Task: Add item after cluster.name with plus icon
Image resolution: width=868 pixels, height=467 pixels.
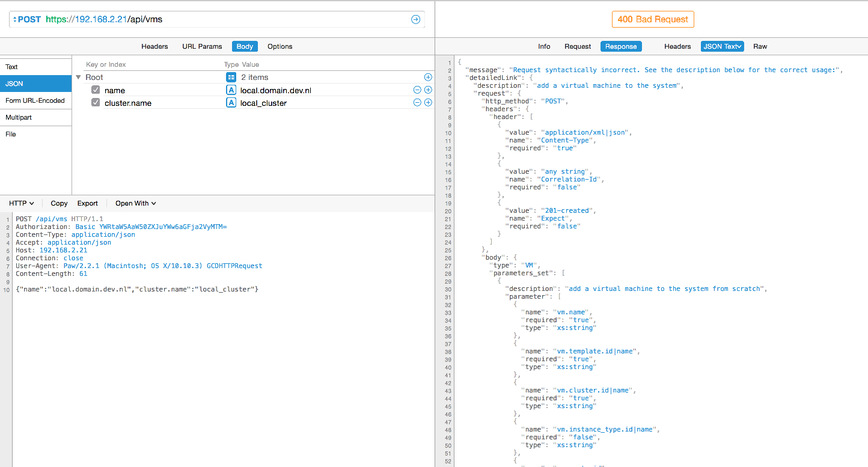Action: pyautogui.click(x=428, y=103)
